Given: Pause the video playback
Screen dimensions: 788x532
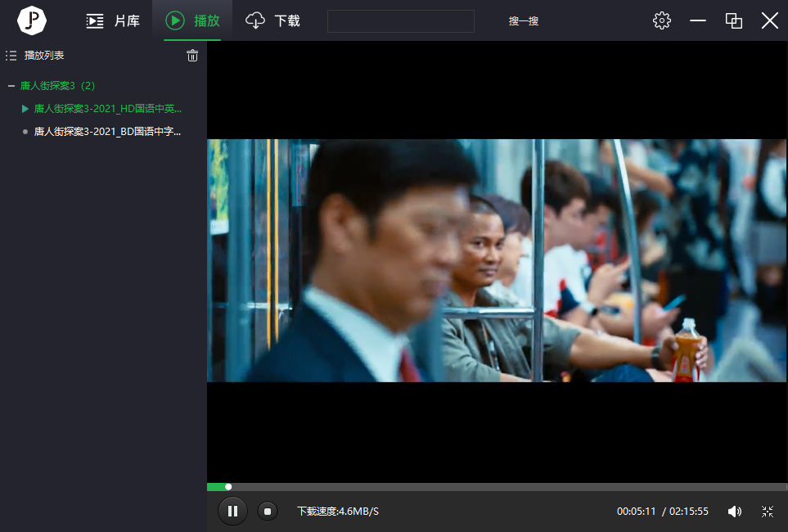Looking at the screenshot, I should [232, 512].
